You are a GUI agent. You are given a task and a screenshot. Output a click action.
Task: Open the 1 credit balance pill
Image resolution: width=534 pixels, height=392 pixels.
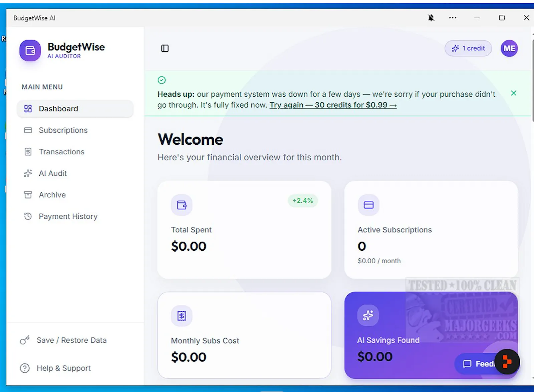[x=468, y=48]
